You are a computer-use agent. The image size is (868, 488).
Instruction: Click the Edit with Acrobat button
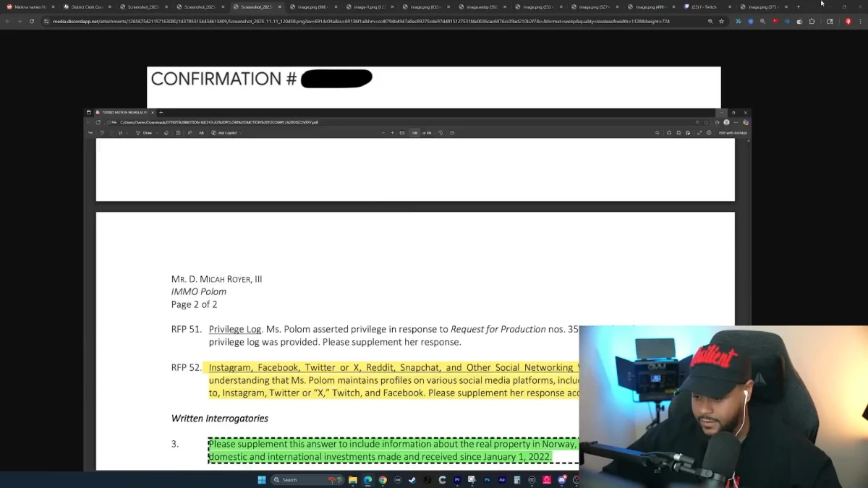733,133
